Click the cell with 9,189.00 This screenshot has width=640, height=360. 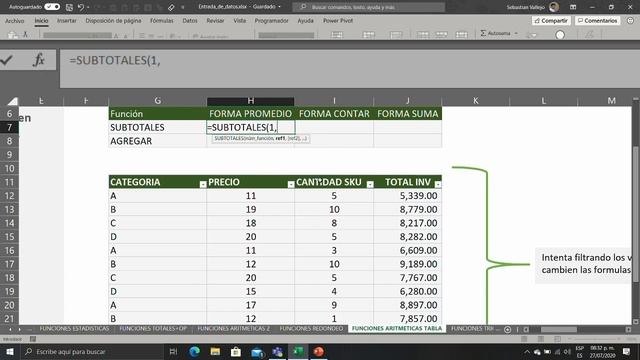tap(407, 264)
